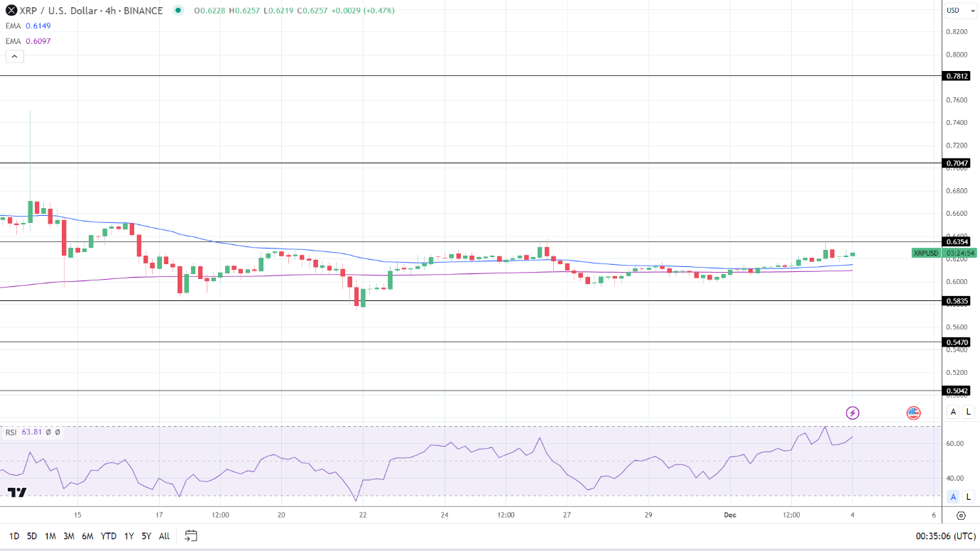Click the purple lightning event icon
This screenshot has width=980, height=551.
(x=853, y=413)
